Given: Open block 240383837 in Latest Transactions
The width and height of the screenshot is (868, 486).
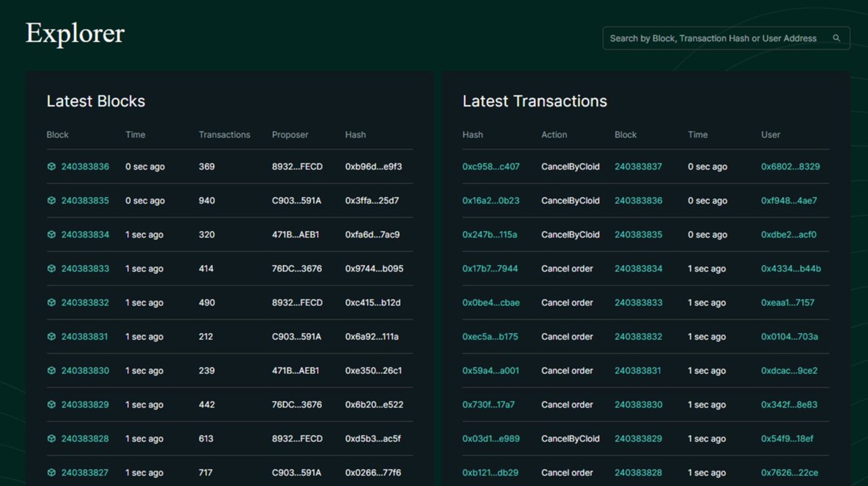Looking at the screenshot, I should (638, 167).
